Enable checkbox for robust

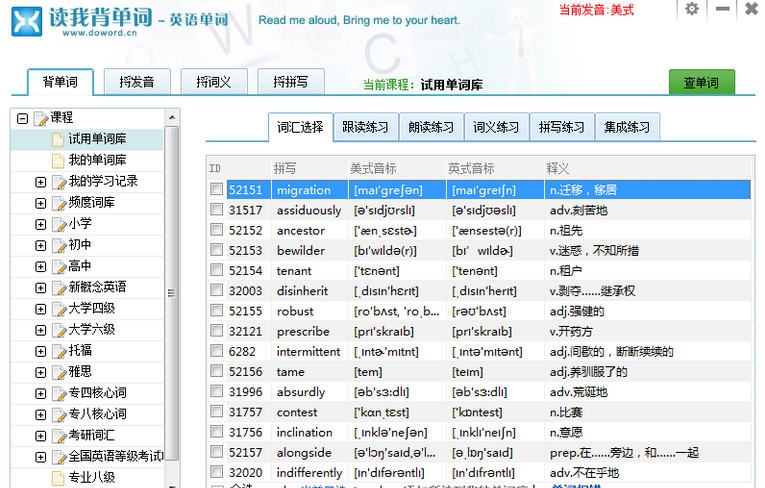(x=216, y=310)
